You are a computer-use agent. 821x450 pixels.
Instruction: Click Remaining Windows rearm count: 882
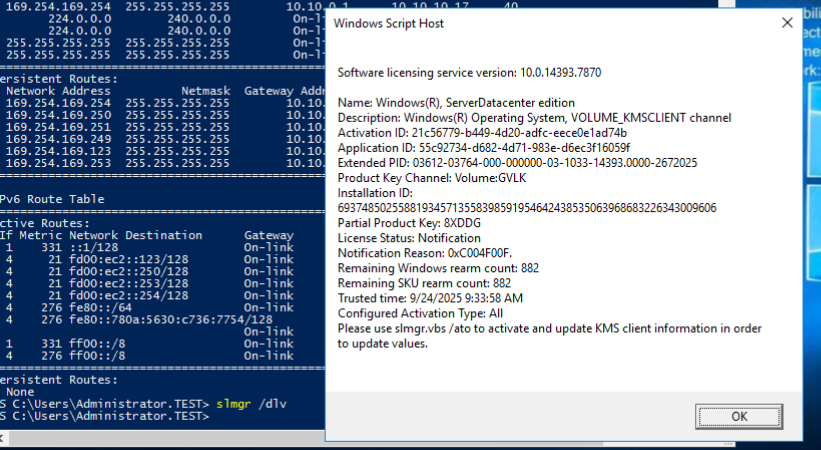[x=438, y=268]
